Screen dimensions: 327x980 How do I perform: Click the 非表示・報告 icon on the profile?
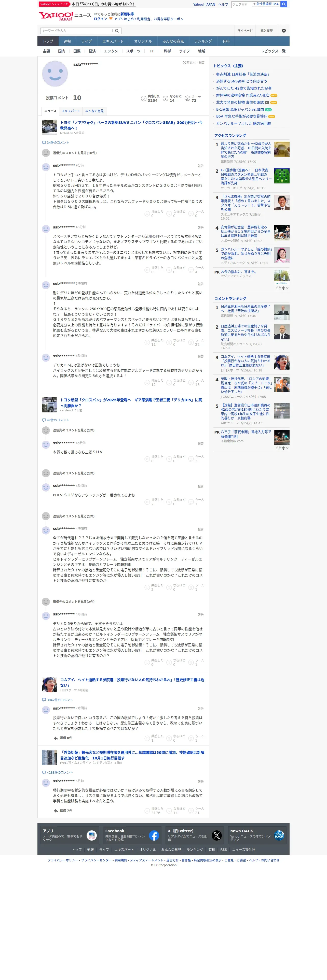click(x=184, y=62)
